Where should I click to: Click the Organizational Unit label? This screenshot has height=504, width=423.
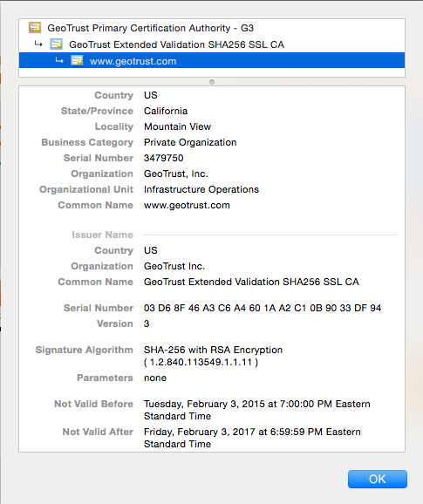coord(86,189)
